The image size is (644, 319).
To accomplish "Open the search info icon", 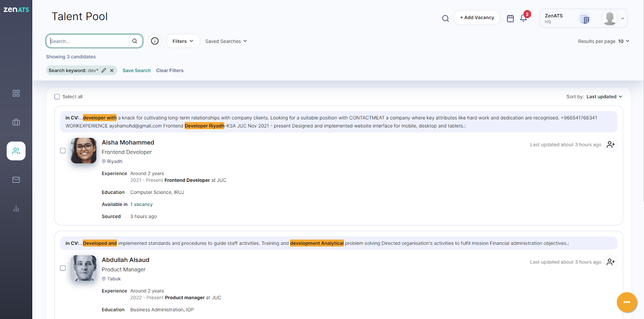I will click(155, 41).
